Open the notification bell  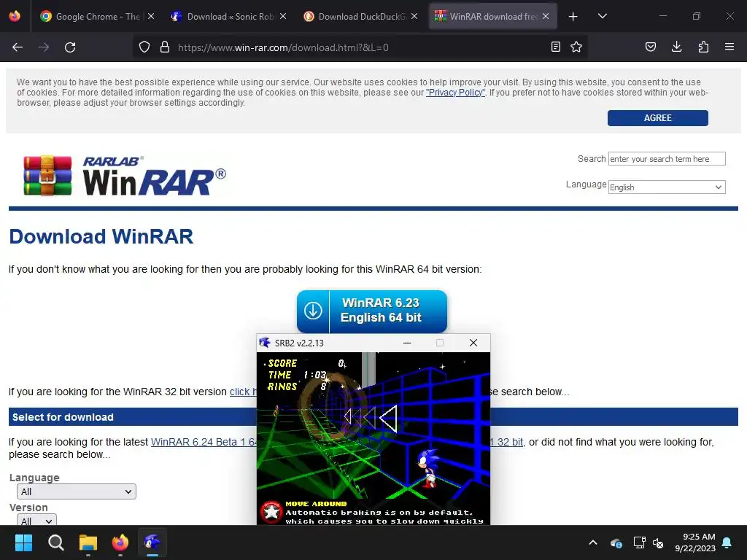727,542
